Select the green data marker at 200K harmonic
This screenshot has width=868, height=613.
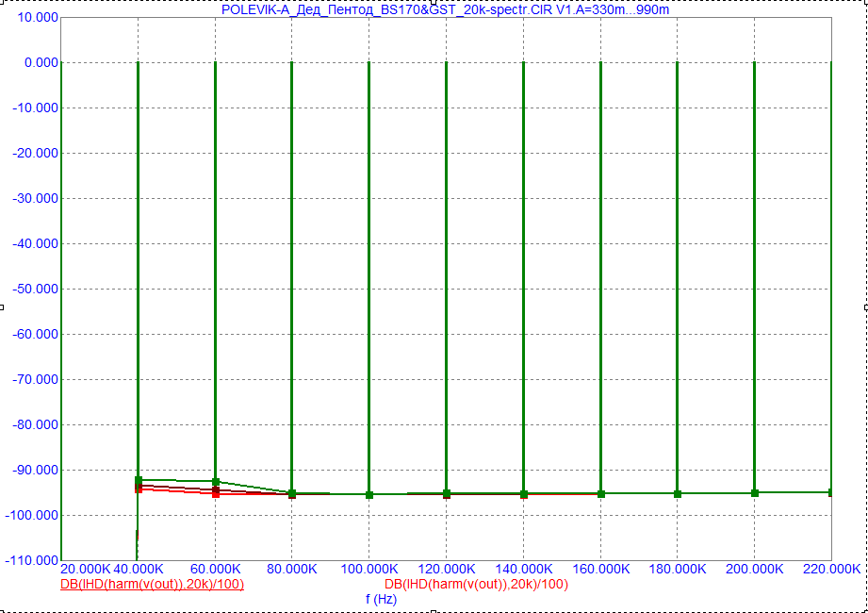755,493
